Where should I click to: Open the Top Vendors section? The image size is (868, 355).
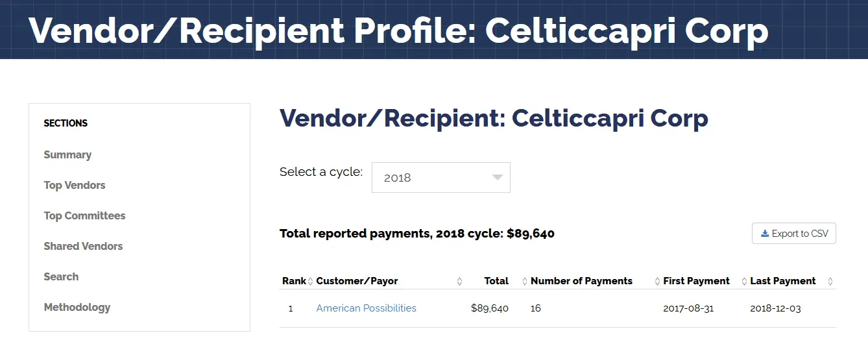(75, 185)
